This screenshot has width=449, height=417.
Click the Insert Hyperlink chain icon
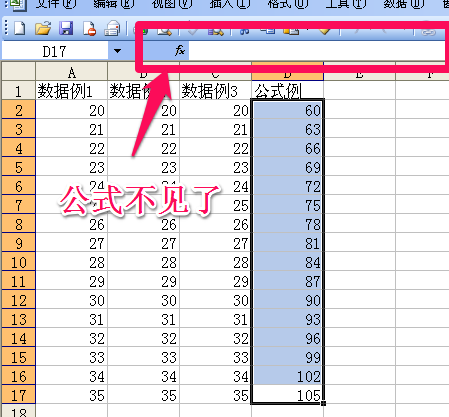click(x=429, y=32)
